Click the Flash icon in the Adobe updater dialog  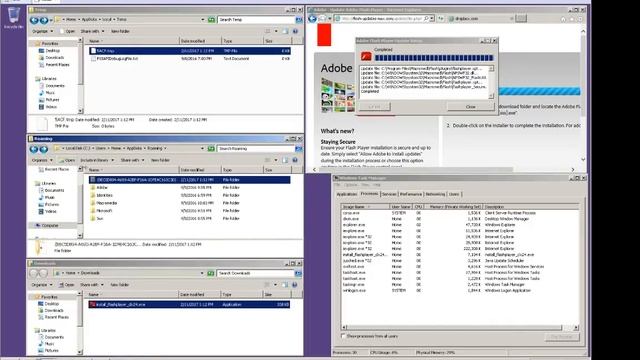pos(366,57)
